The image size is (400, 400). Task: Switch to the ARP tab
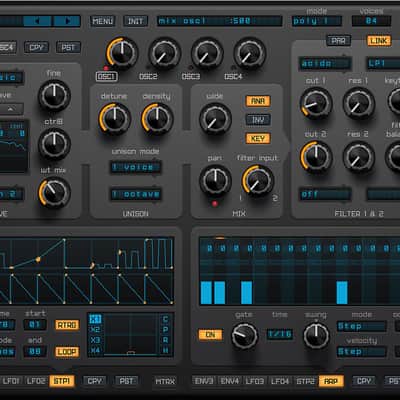click(331, 381)
